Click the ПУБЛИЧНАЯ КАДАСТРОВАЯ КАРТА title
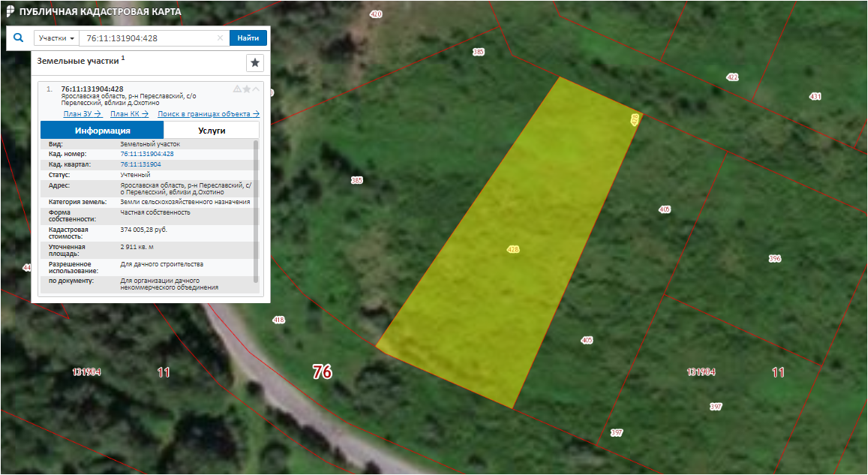This screenshot has width=868, height=475. pos(101,11)
